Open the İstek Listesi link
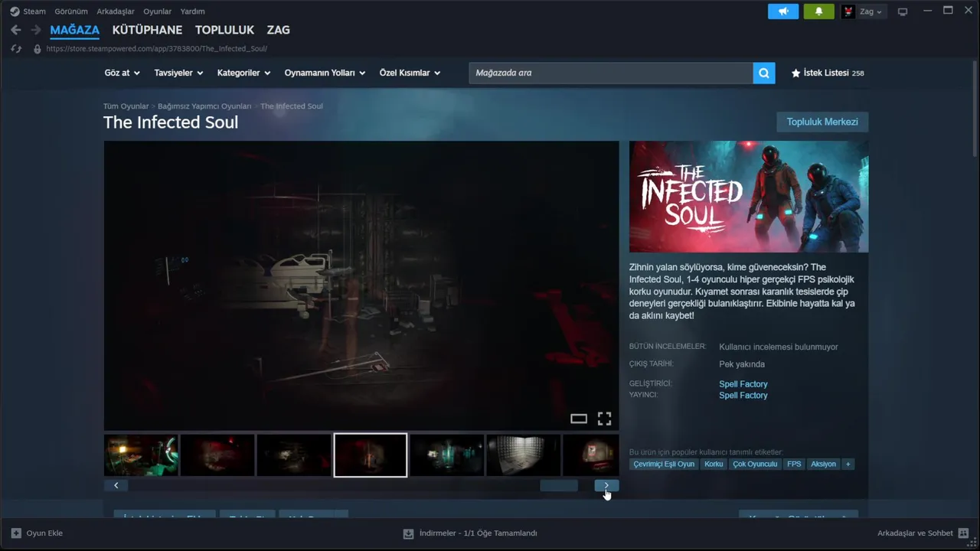980x551 pixels. click(x=827, y=73)
